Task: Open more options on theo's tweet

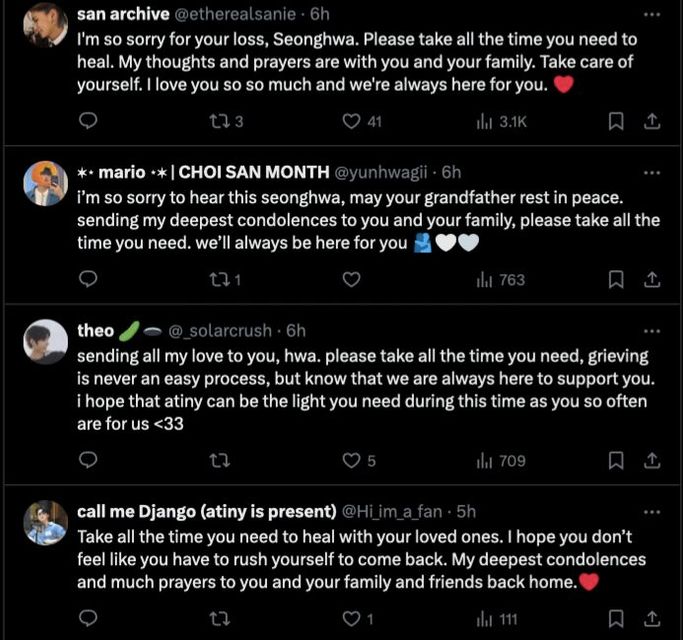Action: pos(652,330)
